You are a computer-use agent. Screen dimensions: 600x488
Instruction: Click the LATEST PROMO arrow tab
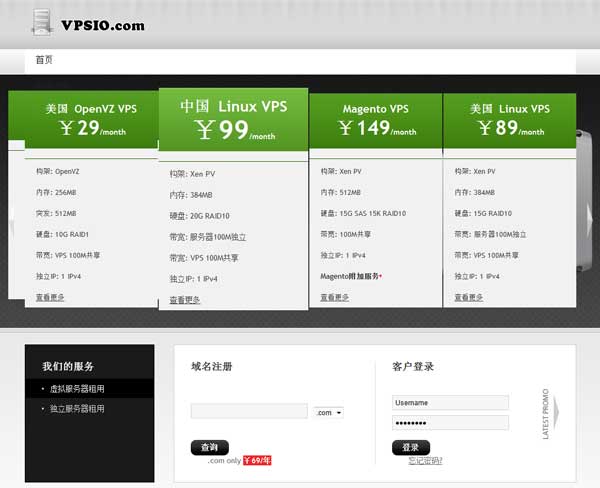coord(551,412)
